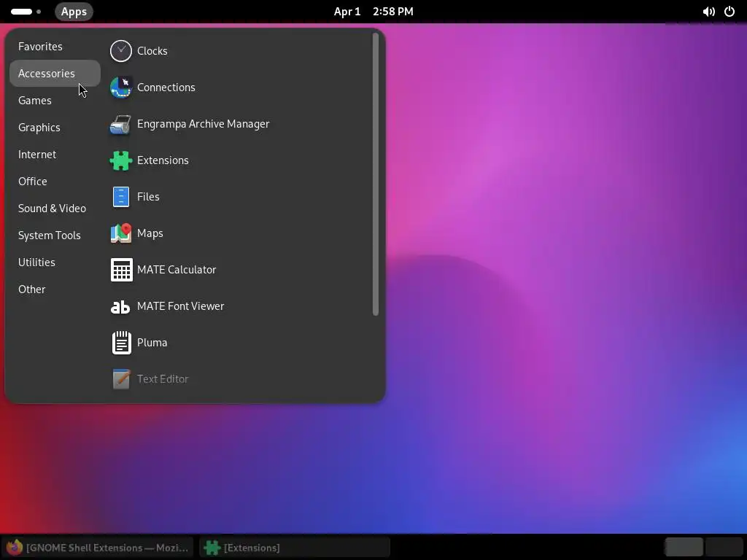Open the Other category

coord(55,289)
